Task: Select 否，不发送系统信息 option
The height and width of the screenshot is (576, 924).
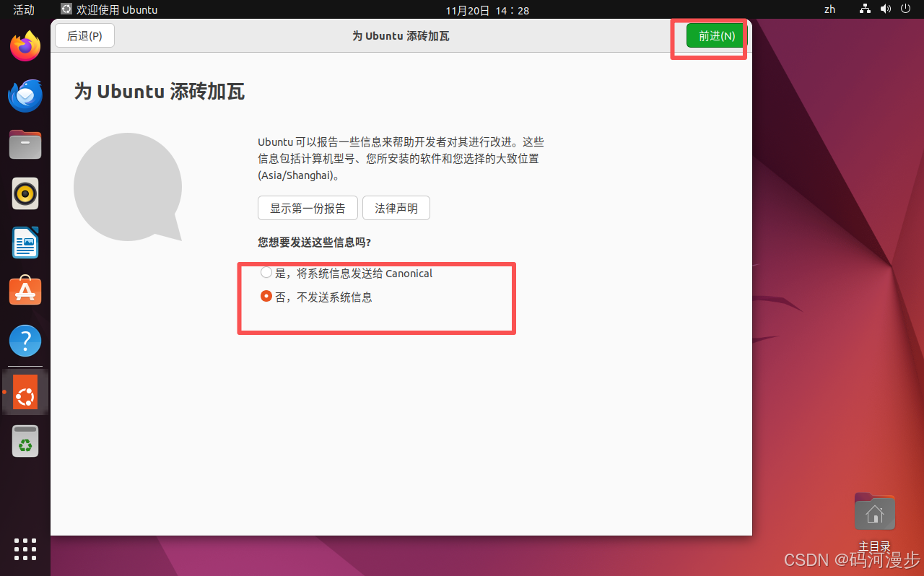Action: pos(316,297)
